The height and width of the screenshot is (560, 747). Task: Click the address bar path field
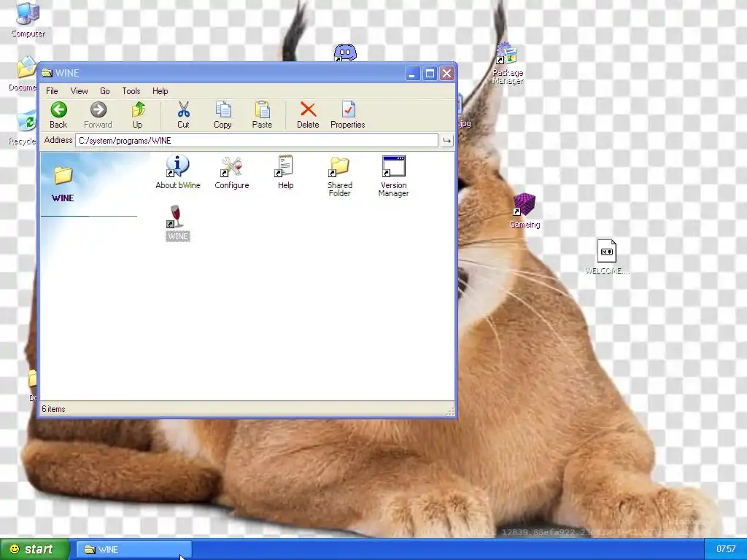pos(256,141)
